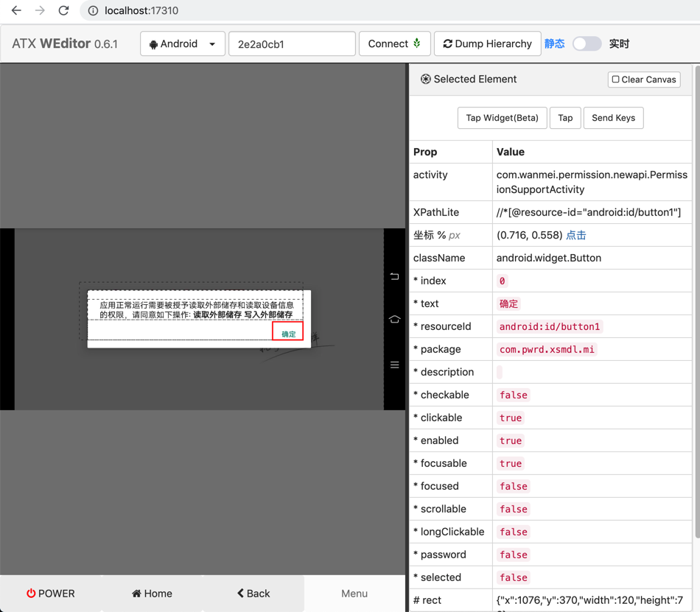Click the permission message text in dialog
Image resolution: width=700 pixels, height=612 pixels.
tap(197, 309)
